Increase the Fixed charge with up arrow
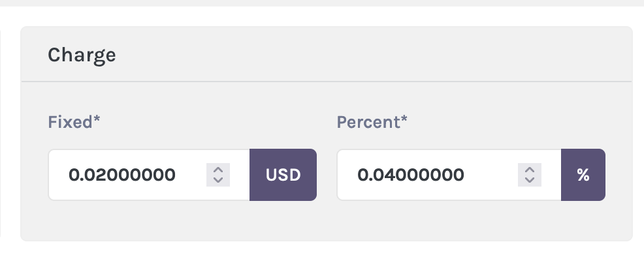This screenshot has height=274, width=644. 219,170
